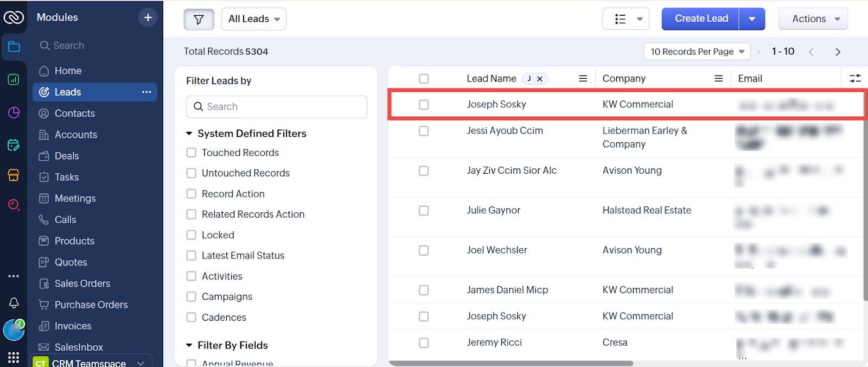The height and width of the screenshot is (367, 868).
Task: Open the apps grid launcher icon
Action: pyautogui.click(x=14, y=357)
